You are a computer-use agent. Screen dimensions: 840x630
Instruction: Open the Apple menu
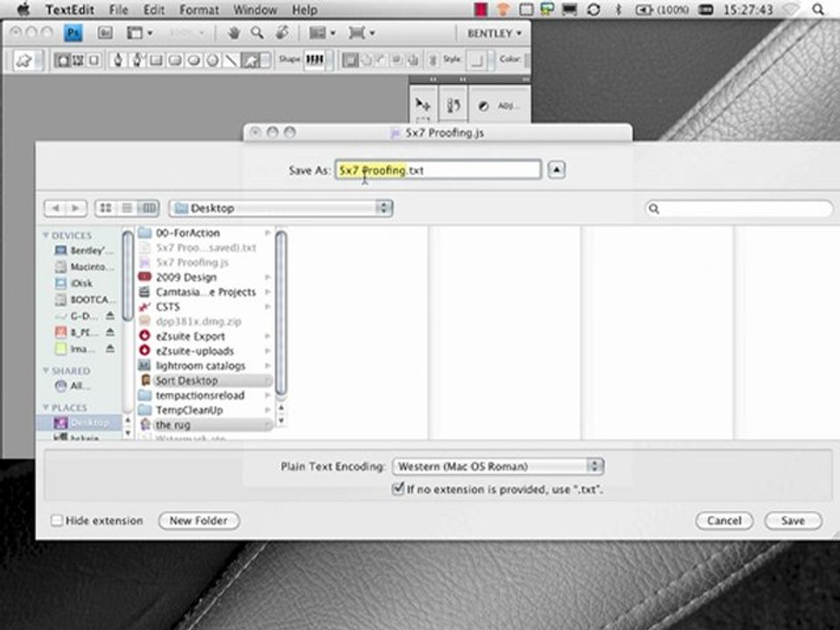click(24, 9)
